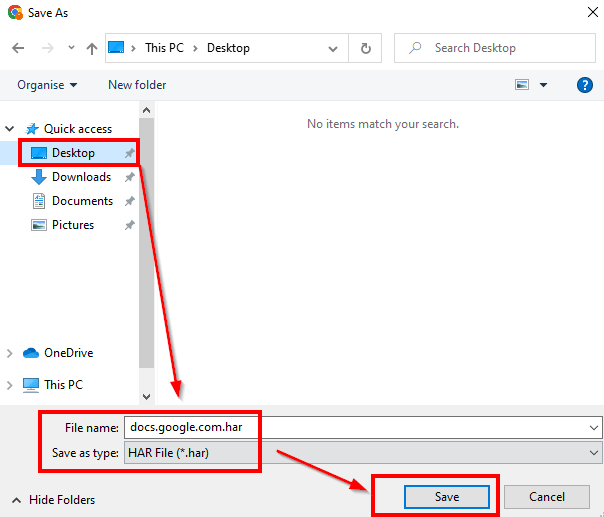Open help with the question mark icon
Image resolution: width=604 pixels, height=517 pixels.
coord(584,85)
